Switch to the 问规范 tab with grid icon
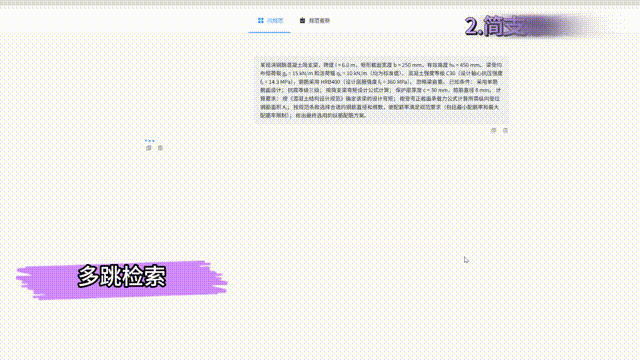Screen dimensions: 640x360 (x=270, y=20)
